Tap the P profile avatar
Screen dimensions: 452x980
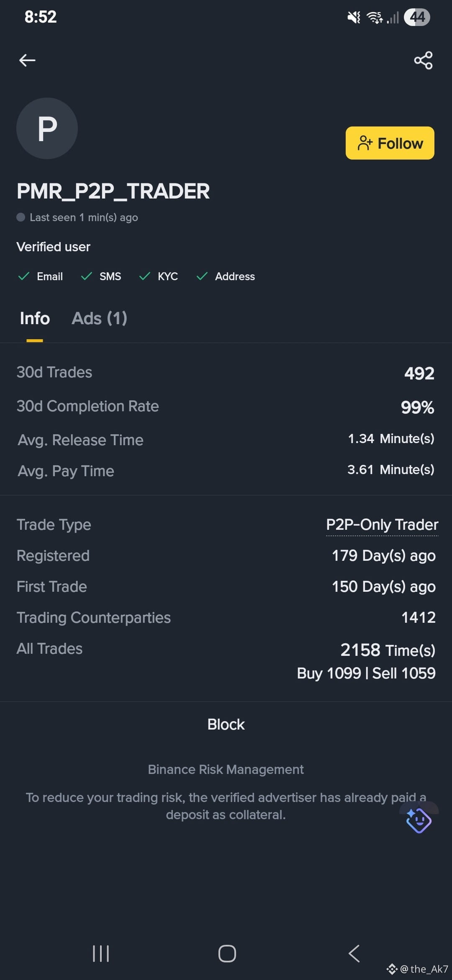(x=47, y=128)
